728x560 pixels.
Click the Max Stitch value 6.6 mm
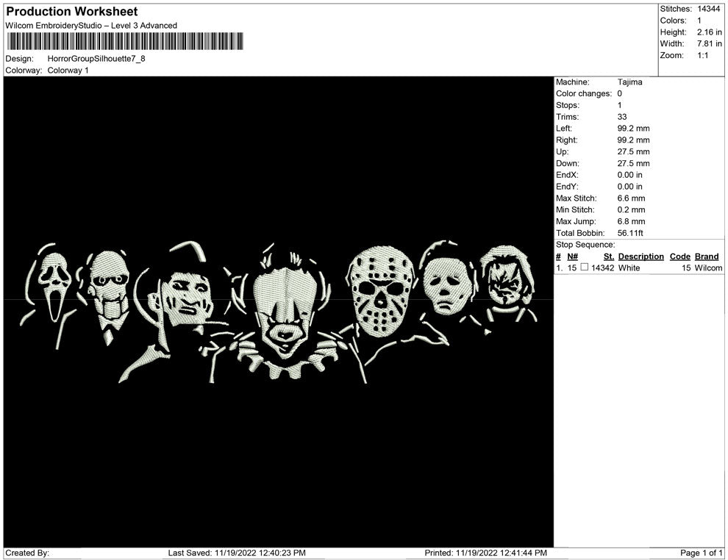[x=631, y=198]
